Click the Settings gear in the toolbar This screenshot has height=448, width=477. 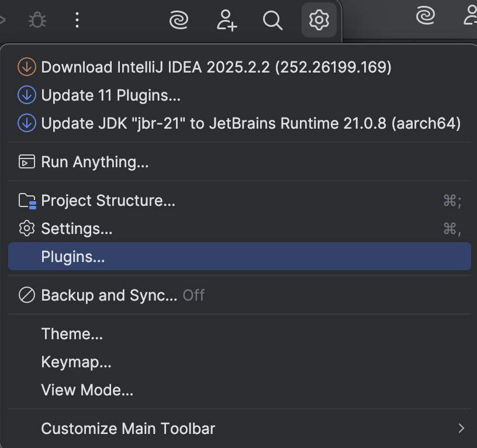click(319, 19)
